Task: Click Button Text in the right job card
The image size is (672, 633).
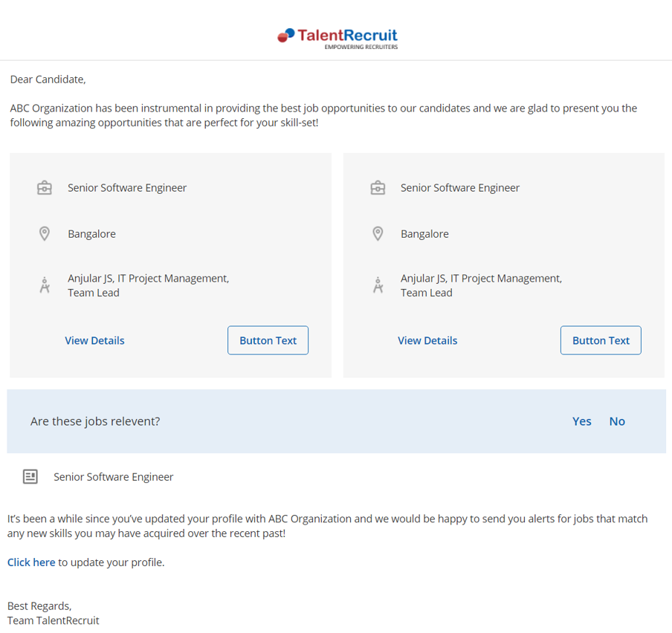Action: [x=601, y=340]
